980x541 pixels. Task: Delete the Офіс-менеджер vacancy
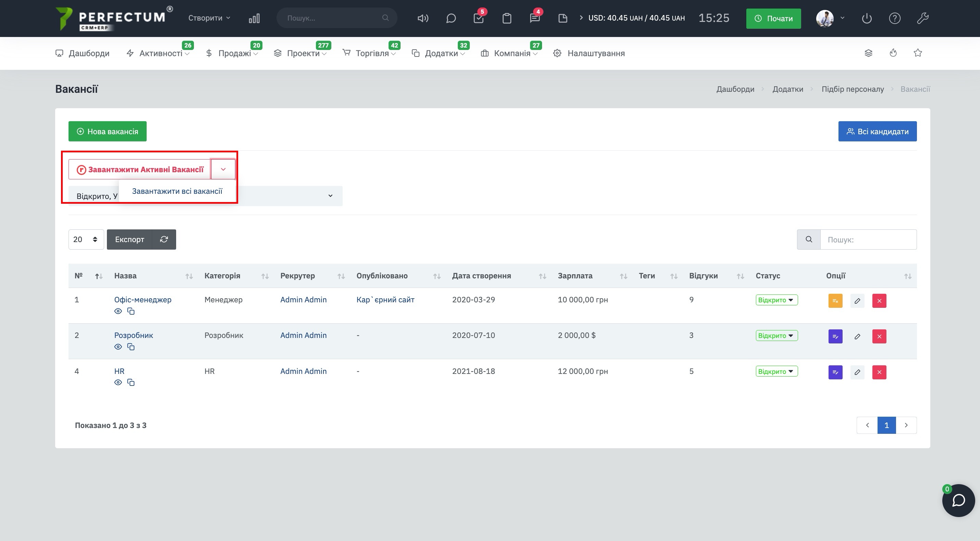[879, 301]
